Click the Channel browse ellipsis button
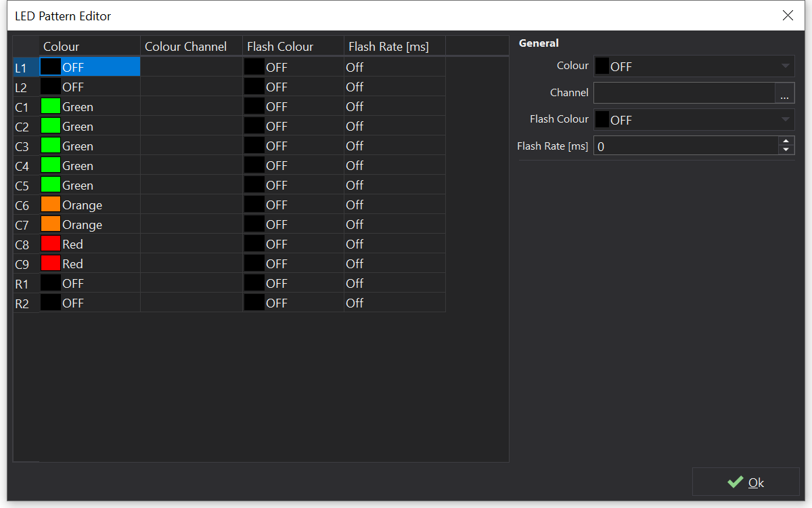812x508 pixels. (x=784, y=93)
